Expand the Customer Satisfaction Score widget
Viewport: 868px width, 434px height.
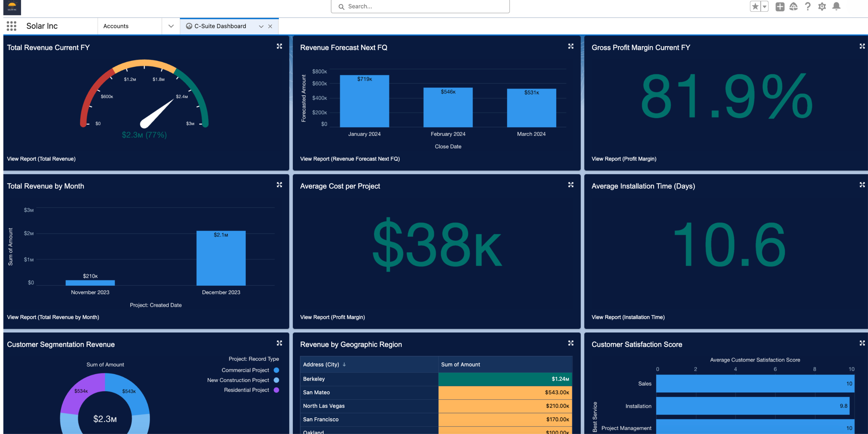point(862,343)
